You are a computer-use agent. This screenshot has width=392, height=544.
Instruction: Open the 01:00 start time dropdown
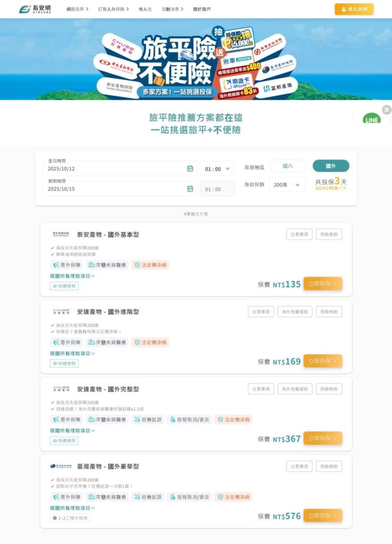217,169
